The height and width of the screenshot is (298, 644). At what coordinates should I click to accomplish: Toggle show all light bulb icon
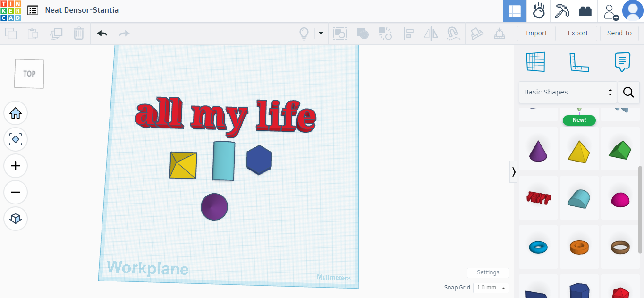coord(304,34)
